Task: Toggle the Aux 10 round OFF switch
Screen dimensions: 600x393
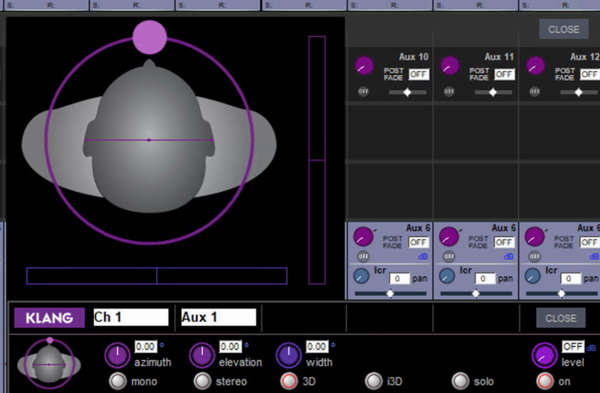Action: click(x=363, y=91)
